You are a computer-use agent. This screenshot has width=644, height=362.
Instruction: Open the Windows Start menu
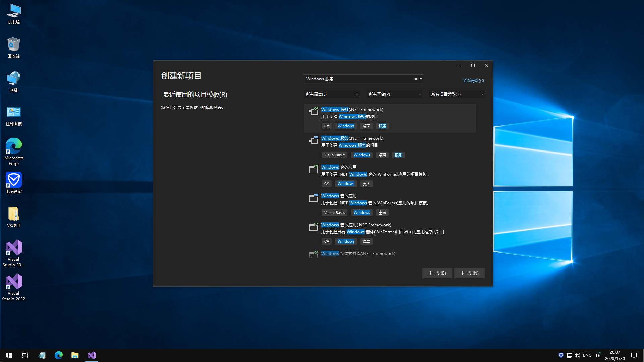pos(9,355)
